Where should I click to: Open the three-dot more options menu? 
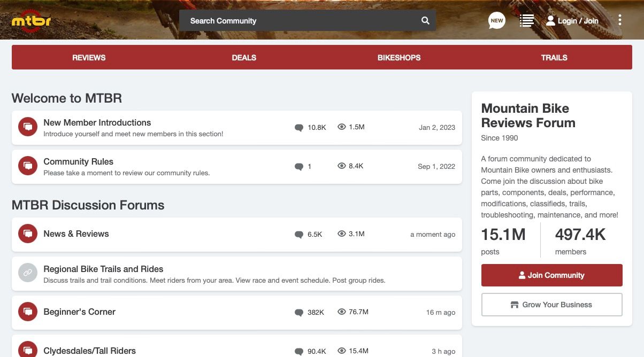point(620,20)
